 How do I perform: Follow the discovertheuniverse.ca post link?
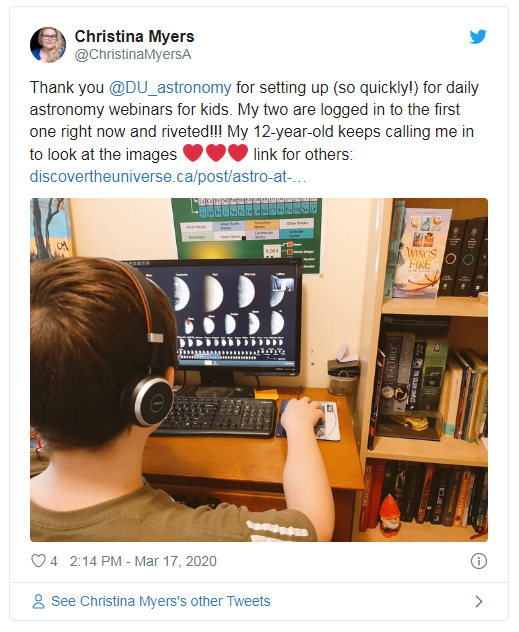(x=168, y=177)
